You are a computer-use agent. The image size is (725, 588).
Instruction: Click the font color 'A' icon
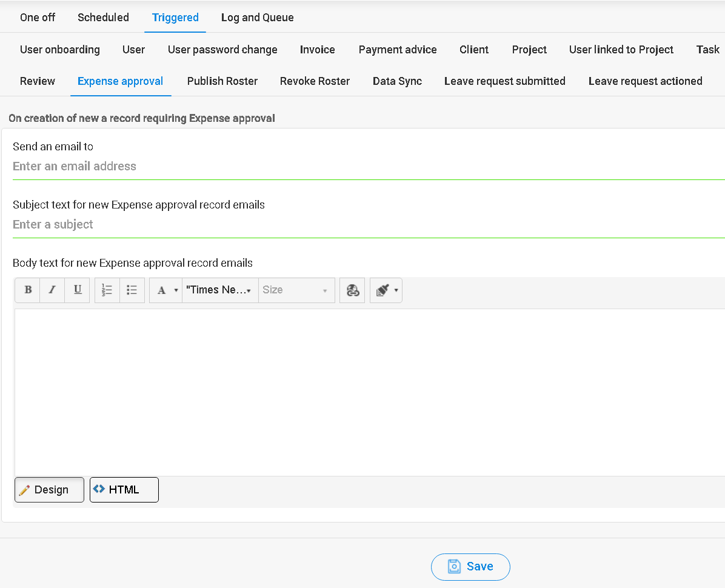click(x=161, y=290)
